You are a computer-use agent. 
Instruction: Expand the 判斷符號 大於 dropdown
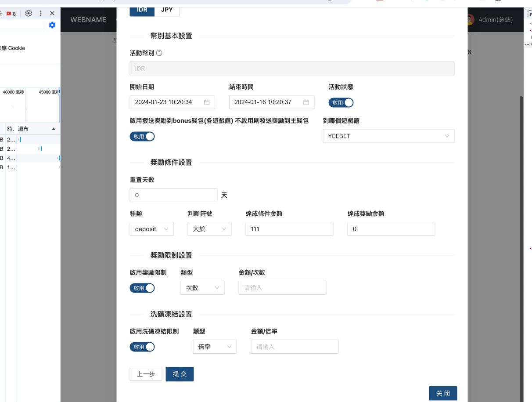209,229
